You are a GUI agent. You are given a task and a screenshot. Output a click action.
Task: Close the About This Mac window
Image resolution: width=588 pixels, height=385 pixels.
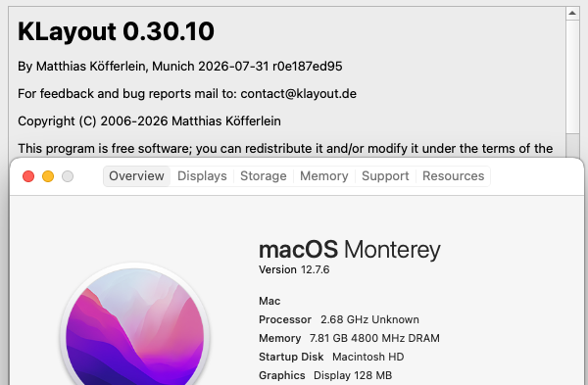tap(28, 176)
